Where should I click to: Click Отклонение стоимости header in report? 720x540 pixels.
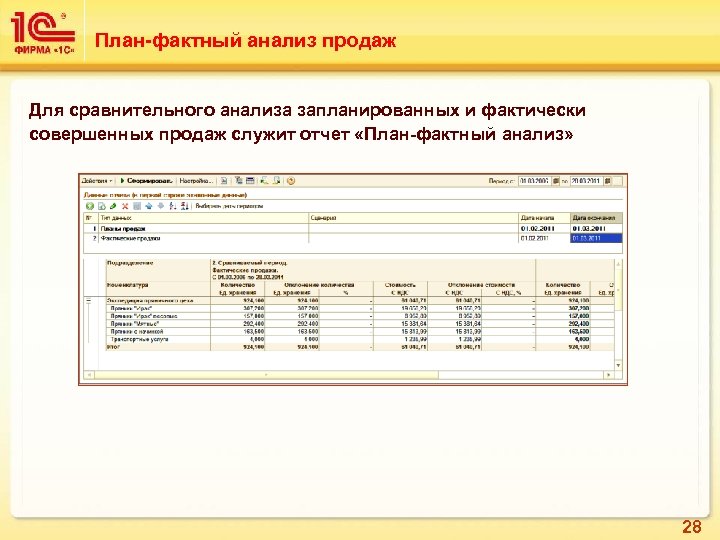click(x=481, y=285)
